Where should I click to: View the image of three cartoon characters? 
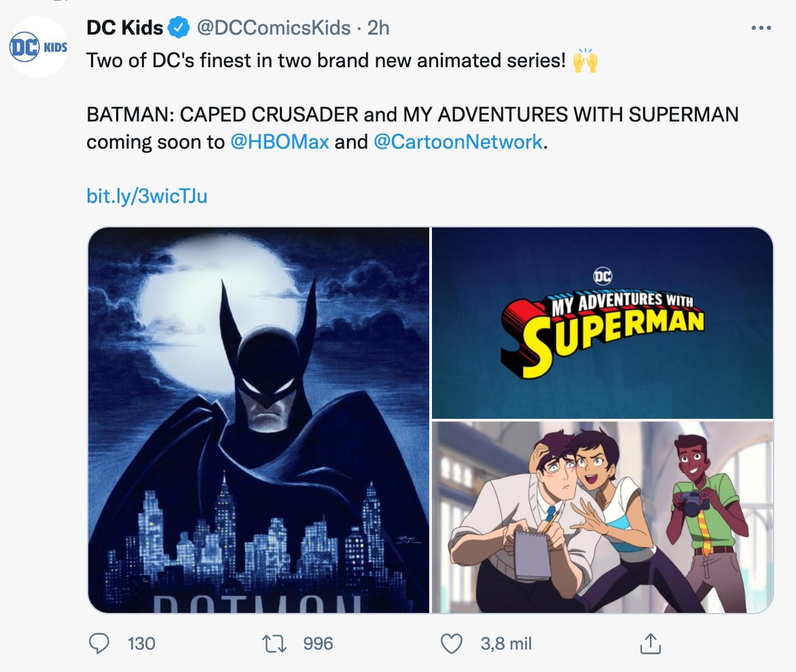(602, 517)
